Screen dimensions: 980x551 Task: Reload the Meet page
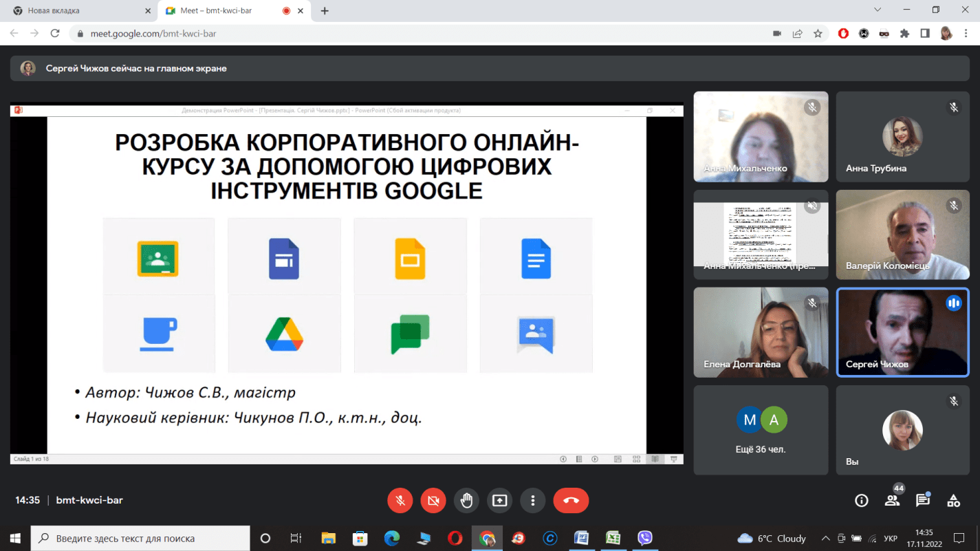click(x=56, y=33)
